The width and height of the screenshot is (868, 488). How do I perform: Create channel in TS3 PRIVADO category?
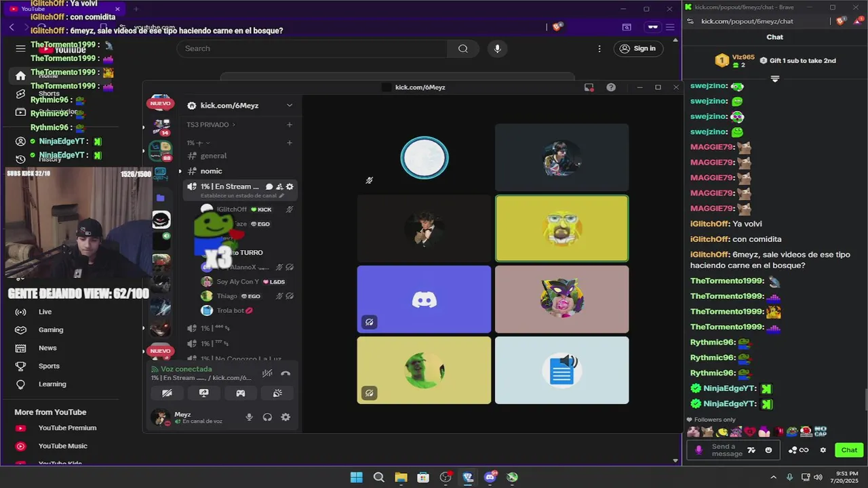(x=290, y=125)
